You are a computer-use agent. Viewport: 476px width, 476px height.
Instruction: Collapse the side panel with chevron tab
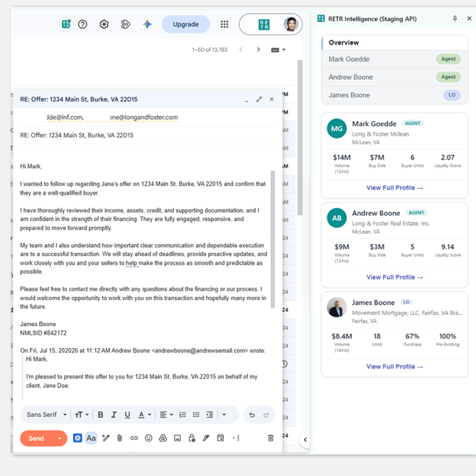(x=305, y=440)
